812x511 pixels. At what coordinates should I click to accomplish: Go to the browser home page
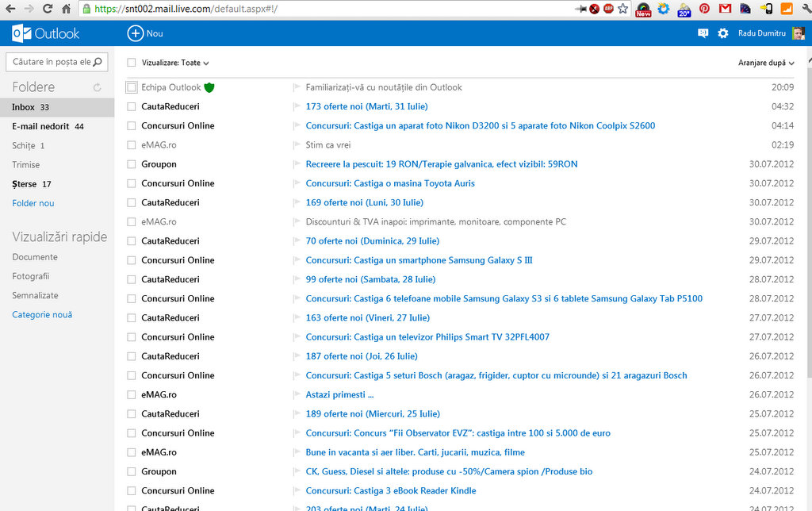[66, 9]
